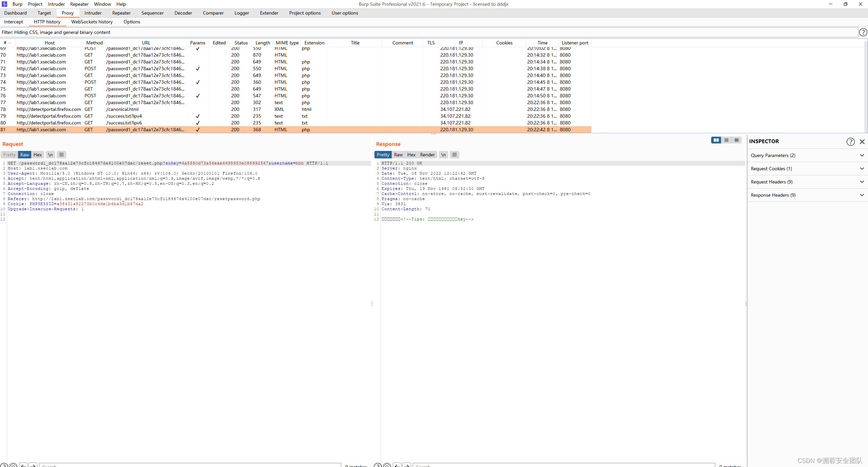Select the combined tabbed layout icon
The width and height of the screenshot is (868, 467).
[x=736, y=140]
